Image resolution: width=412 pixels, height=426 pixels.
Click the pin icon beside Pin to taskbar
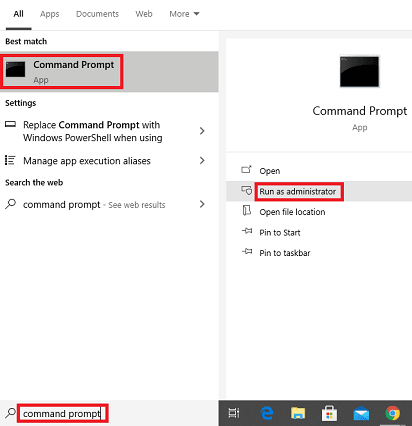tap(247, 251)
